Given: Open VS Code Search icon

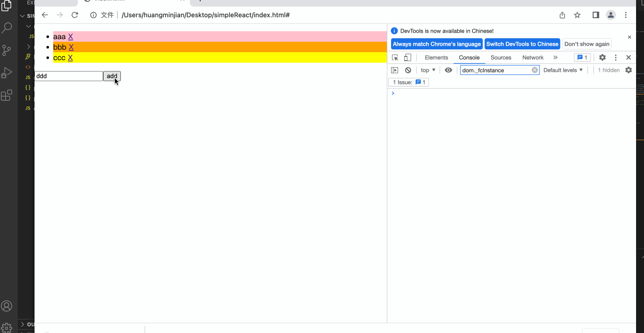Looking at the screenshot, I should coord(7,28).
